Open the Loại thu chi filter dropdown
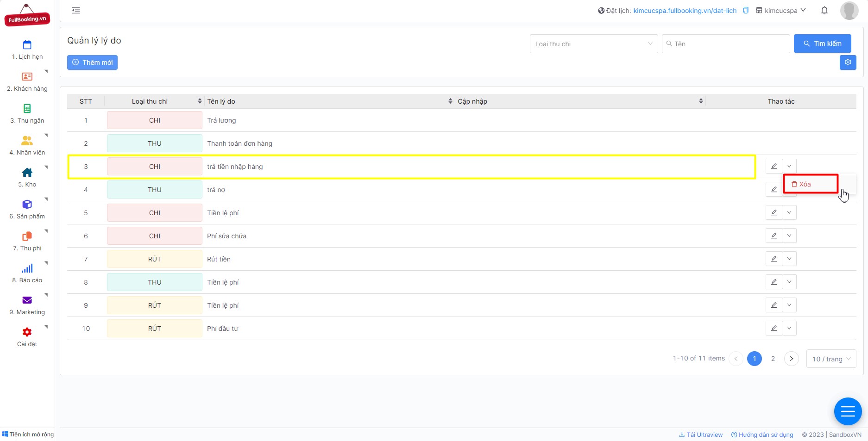 click(x=594, y=44)
